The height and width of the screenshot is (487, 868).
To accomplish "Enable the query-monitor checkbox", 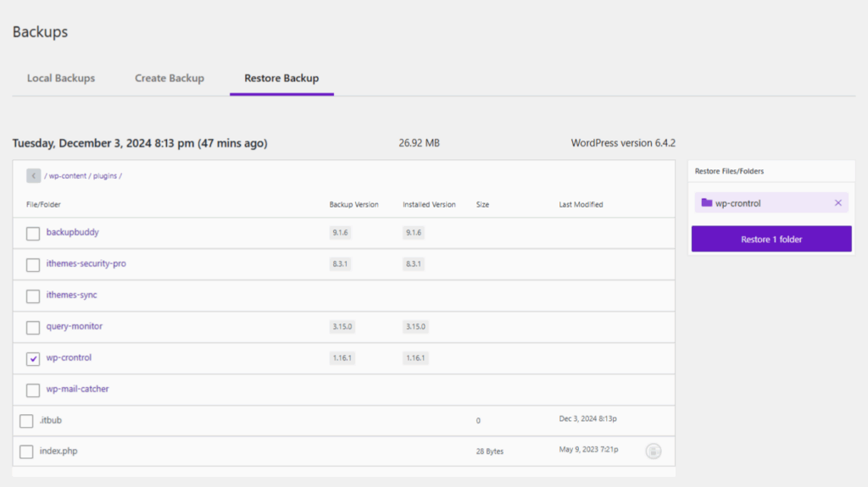I will point(33,328).
